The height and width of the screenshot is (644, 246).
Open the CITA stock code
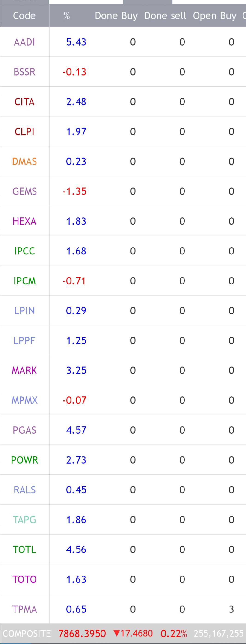24,102
